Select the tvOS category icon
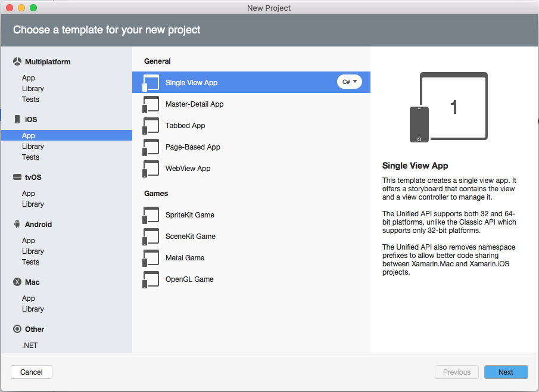 (16, 177)
